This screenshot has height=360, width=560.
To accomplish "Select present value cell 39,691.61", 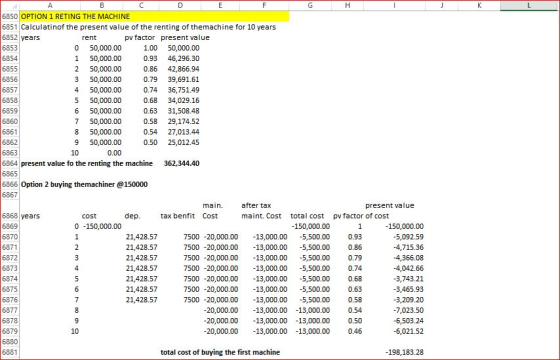I will coord(183,79).
